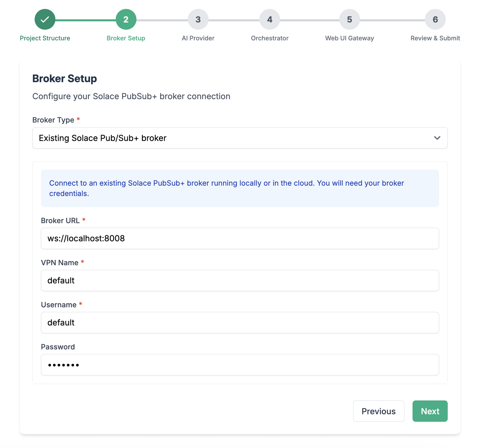Click the completed Project Structure checkmark circle
This screenshot has height=448, width=491.
45,19
